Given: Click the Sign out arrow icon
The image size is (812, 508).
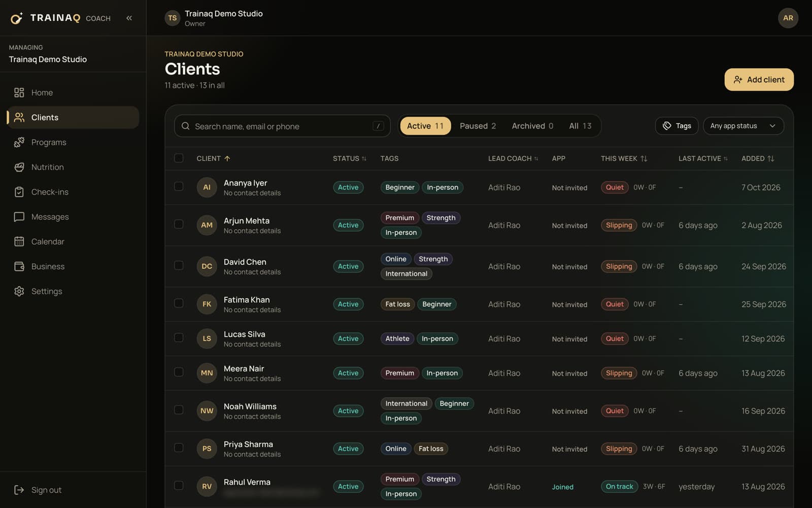Looking at the screenshot, I should coord(19,490).
